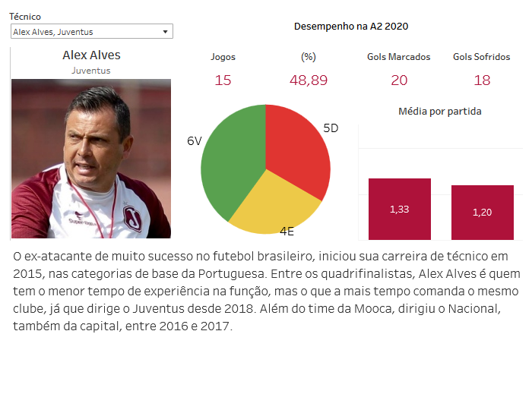
Task: Click the 1,20 goals conceded bar
Action: coord(482,213)
